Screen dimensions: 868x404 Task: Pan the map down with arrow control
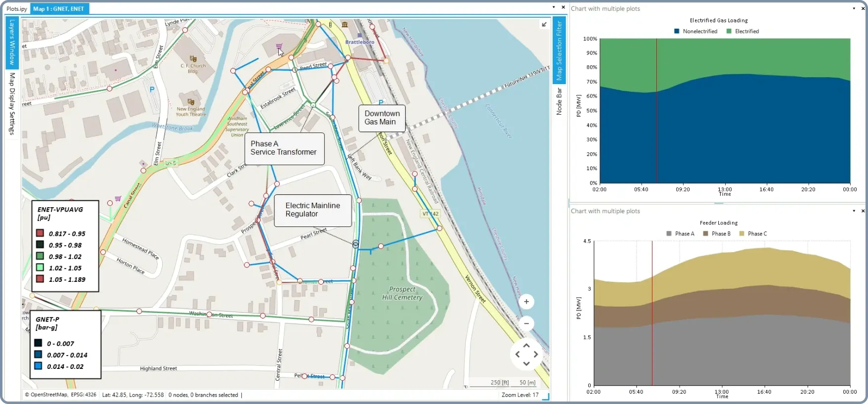coord(526,363)
